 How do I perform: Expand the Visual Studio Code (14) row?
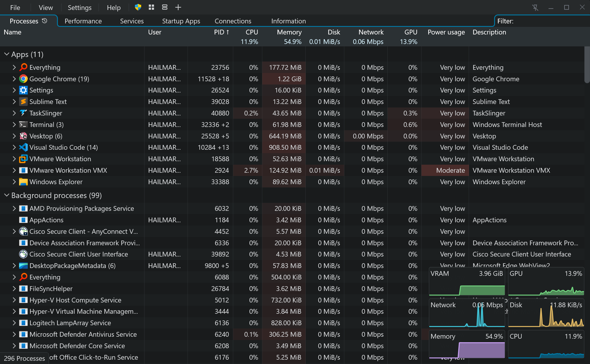point(14,147)
